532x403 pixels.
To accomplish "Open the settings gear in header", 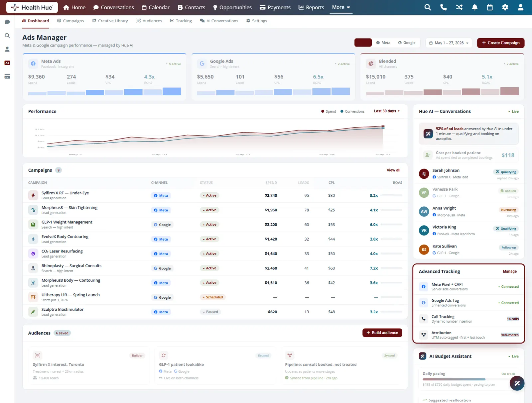I will pos(505,7).
